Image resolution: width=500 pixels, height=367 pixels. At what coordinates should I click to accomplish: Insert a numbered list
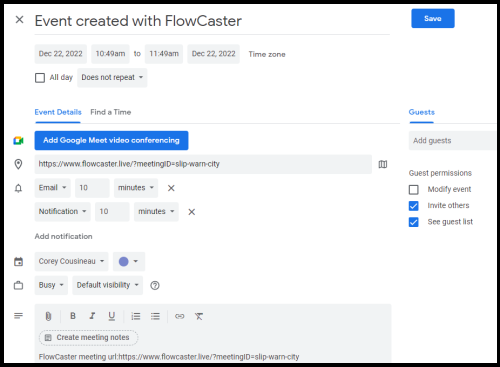tap(136, 316)
